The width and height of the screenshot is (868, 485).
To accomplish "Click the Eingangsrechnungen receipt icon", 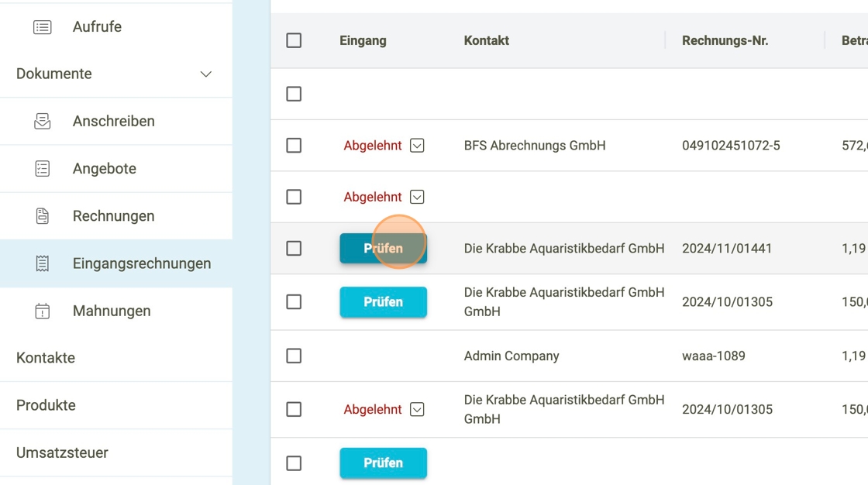I will pos(43,263).
